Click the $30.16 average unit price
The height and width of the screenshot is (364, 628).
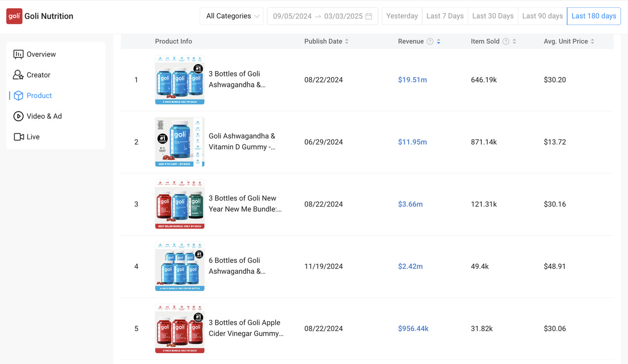[x=555, y=204]
